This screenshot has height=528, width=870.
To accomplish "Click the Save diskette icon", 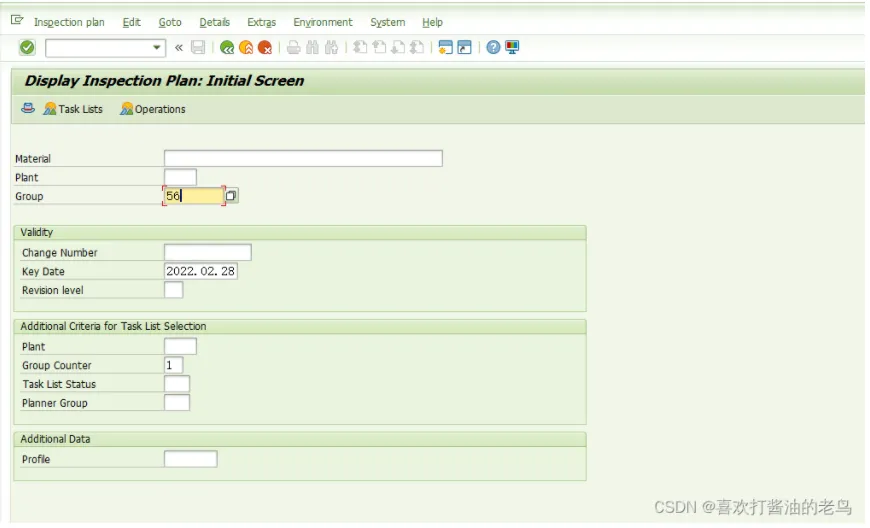I will click(198, 48).
